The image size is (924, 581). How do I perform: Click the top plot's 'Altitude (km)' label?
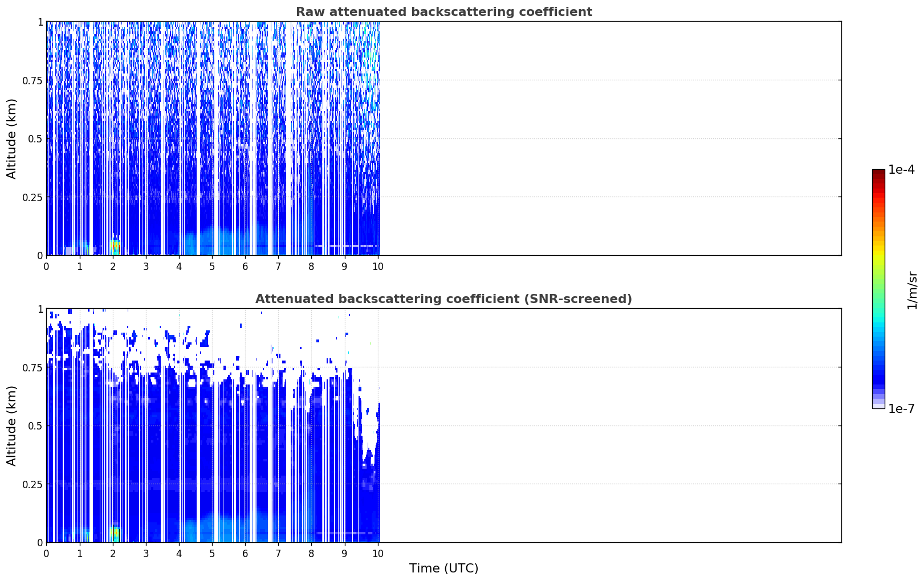coord(12,138)
